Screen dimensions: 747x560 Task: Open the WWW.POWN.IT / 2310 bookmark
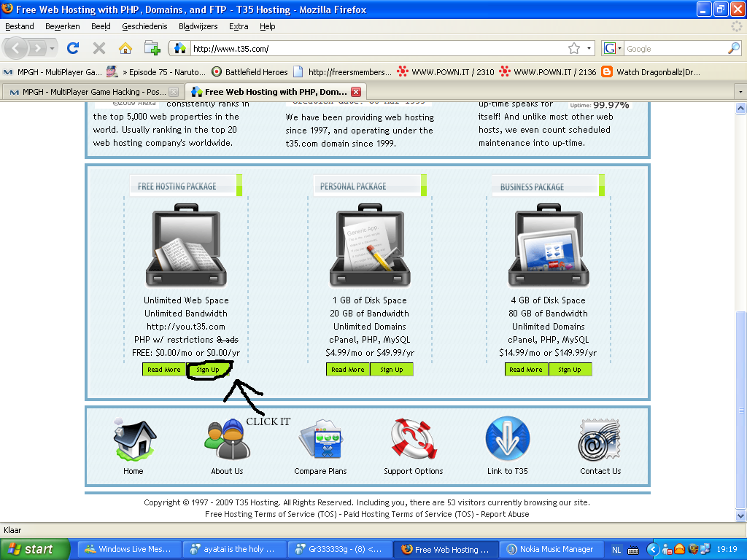coord(446,72)
